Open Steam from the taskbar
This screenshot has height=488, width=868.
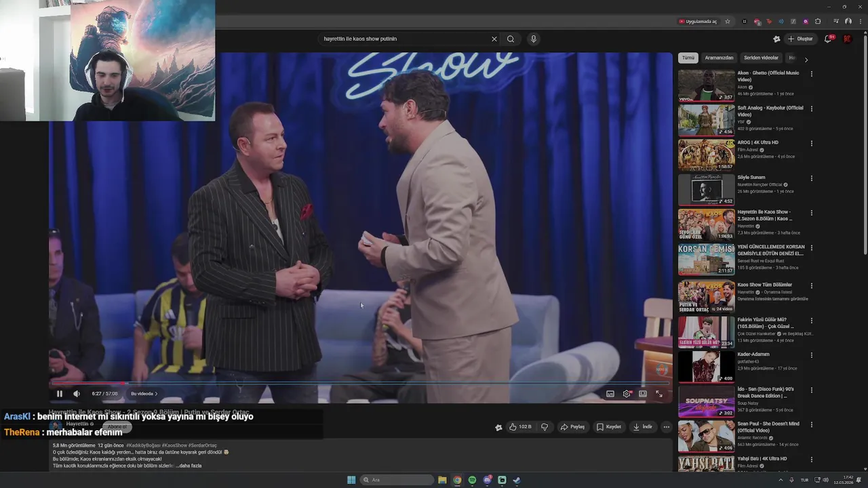pyautogui.click(x=517, y=480)
